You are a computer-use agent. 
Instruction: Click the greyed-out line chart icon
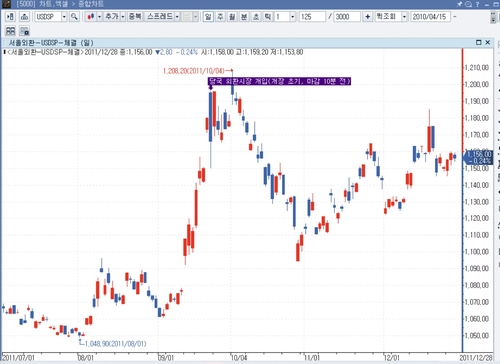click(187, 17)
